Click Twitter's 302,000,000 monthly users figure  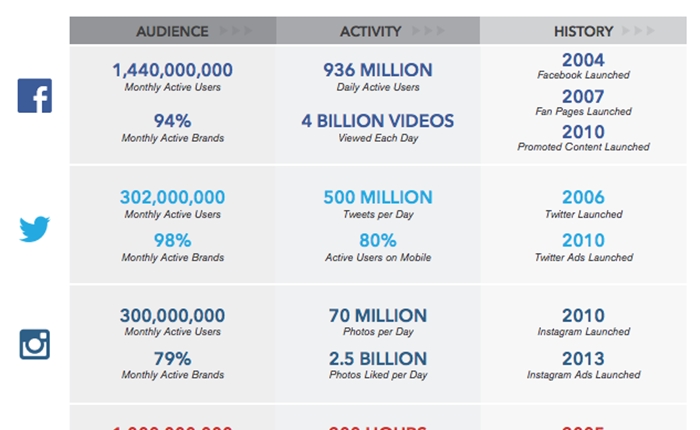pos(172,197)
